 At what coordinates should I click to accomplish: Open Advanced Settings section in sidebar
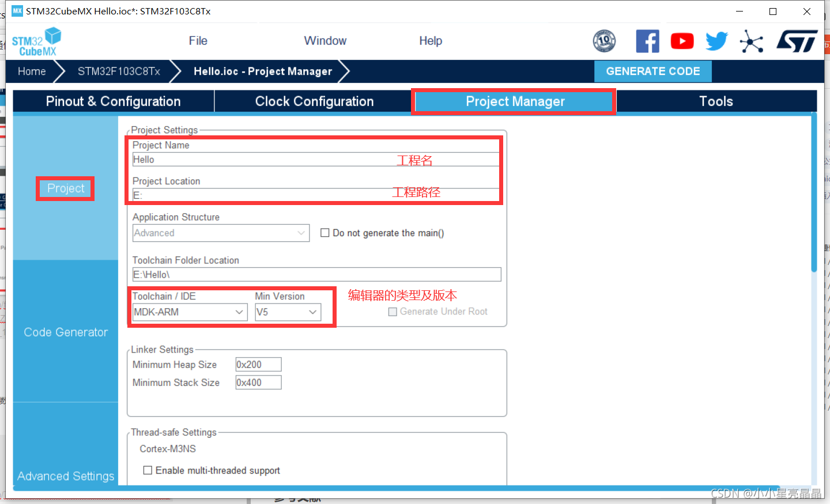(66, 476)
